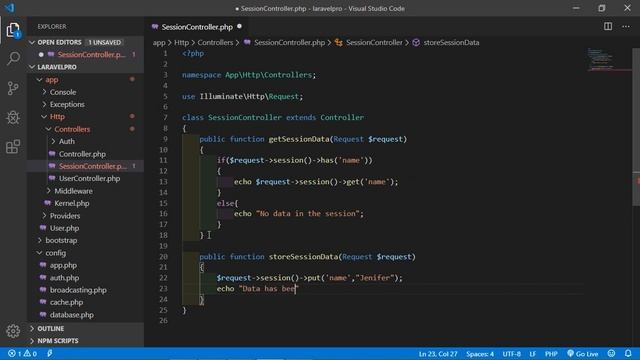Open database.php in config folder

pos(72,315)
